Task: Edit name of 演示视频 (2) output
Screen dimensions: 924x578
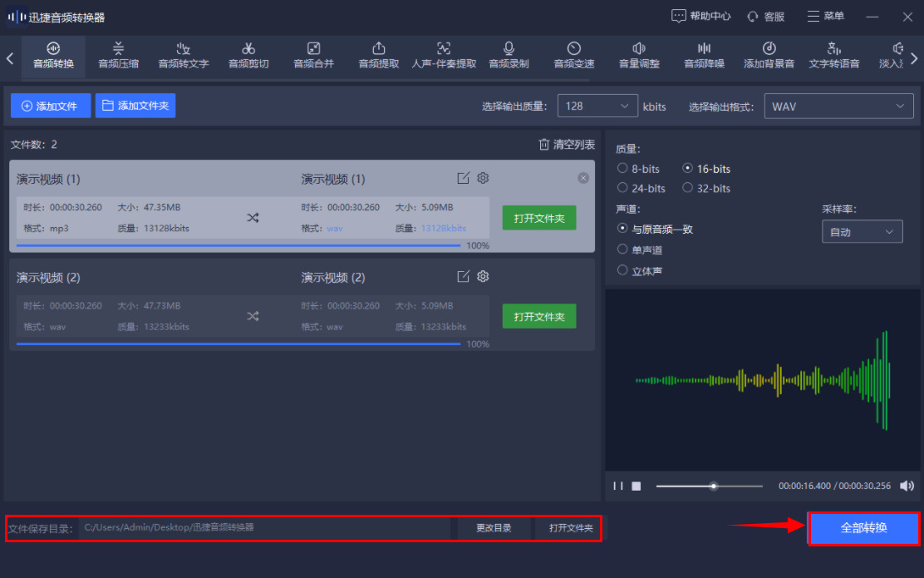Action: point(463,277)
